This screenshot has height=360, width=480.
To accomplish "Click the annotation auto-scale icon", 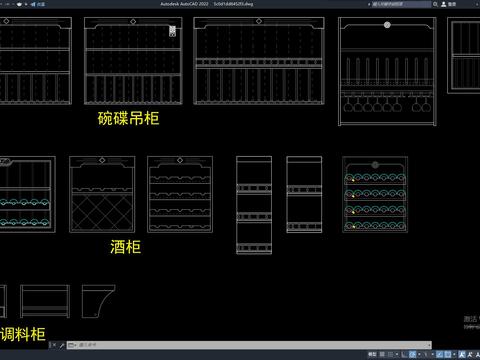I will point(470,354).
